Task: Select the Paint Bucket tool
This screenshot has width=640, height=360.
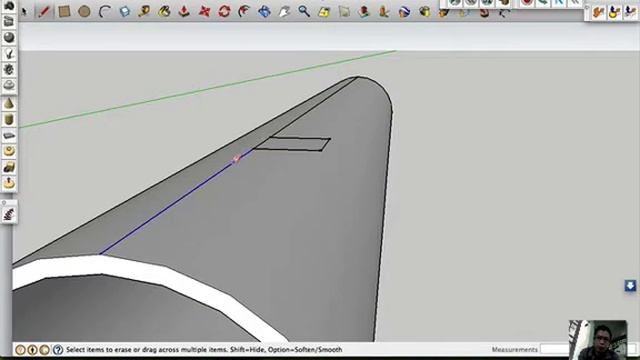Action: pyautogui.click(x=164, y=11)
